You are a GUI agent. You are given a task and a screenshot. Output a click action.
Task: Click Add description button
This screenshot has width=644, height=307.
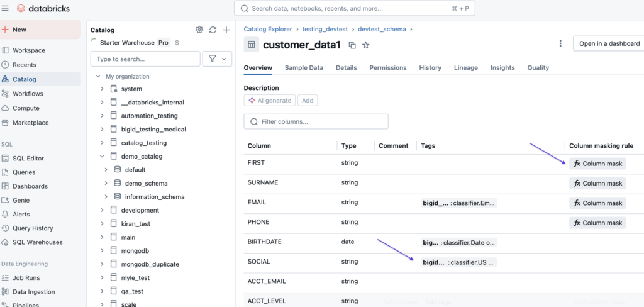(x=308, y=100)
